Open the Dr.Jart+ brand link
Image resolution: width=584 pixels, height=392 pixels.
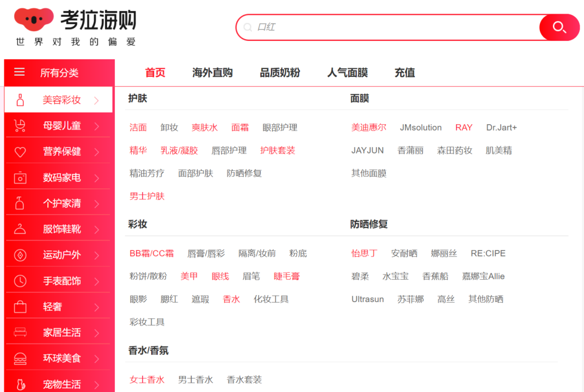tap(501, 127)
